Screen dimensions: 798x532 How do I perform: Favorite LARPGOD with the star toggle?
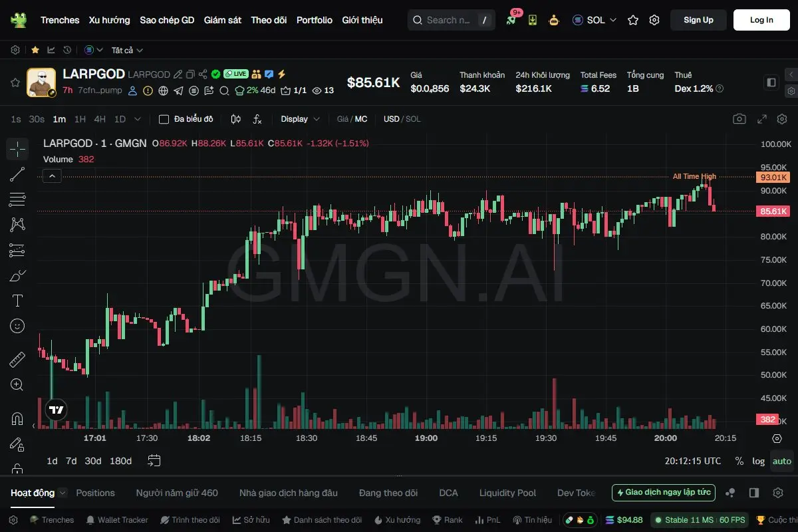[15, 82]
